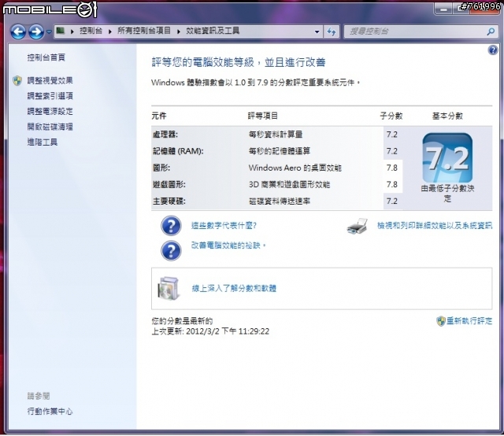
Task: Expand the arrow after 控制台 in the breadcrumb
Action: coord(110,31)
